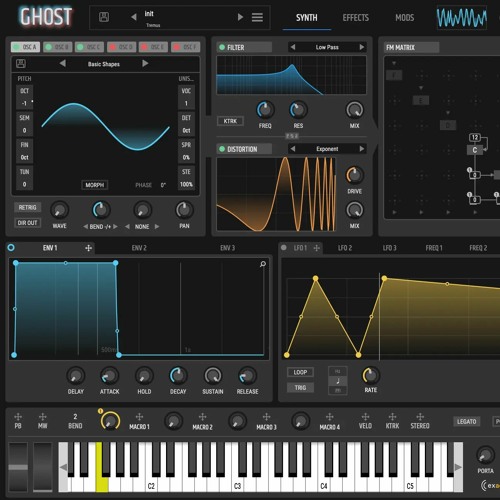Image resolution: width=500 pixels, height=500 pixels.
Task: Select the musical note LFO rate mode
Action: click(338, 381)
